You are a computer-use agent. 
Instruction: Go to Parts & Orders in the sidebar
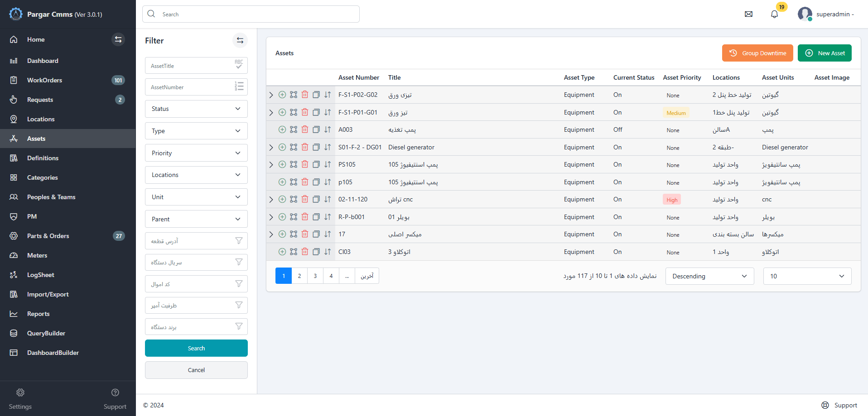click(48, 236)
